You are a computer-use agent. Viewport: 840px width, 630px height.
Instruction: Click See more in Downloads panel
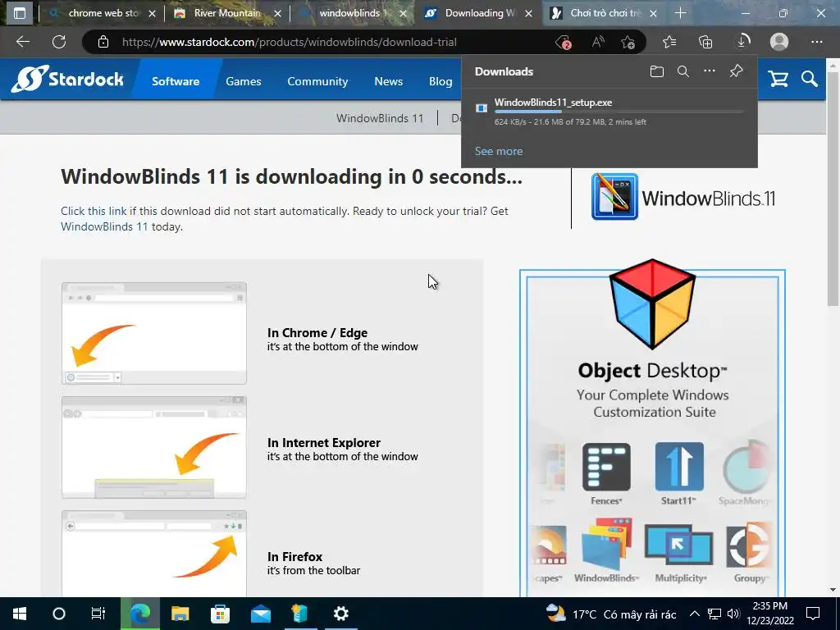[x=498, y=151]
